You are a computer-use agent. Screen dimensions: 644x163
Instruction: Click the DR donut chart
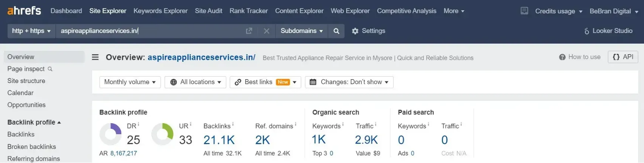(x=110, y=134)
